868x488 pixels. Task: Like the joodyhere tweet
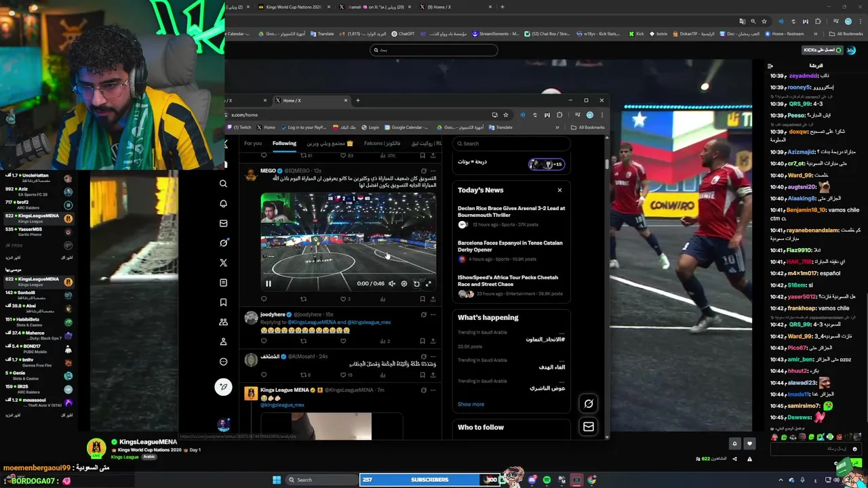[x=343, y=341]
